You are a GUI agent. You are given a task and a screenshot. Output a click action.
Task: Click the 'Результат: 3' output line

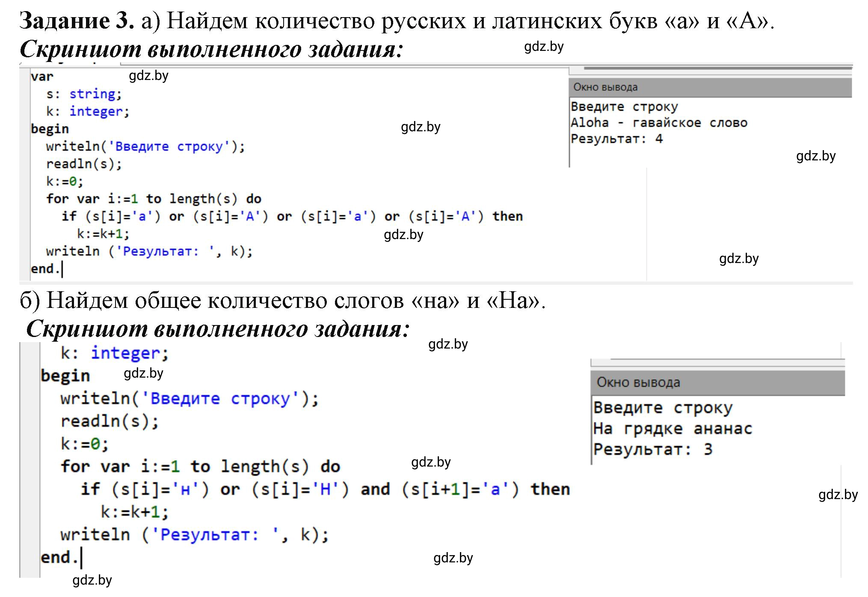click(x=653, y=449)
